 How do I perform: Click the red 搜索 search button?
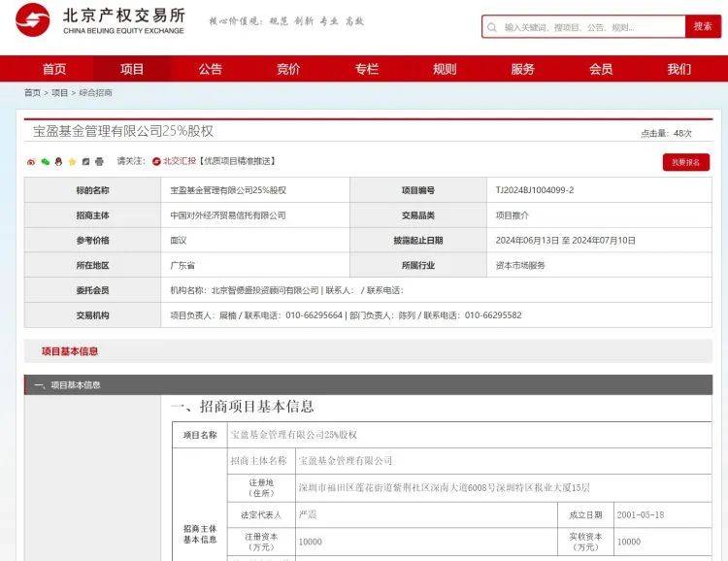tap(703, 26)
